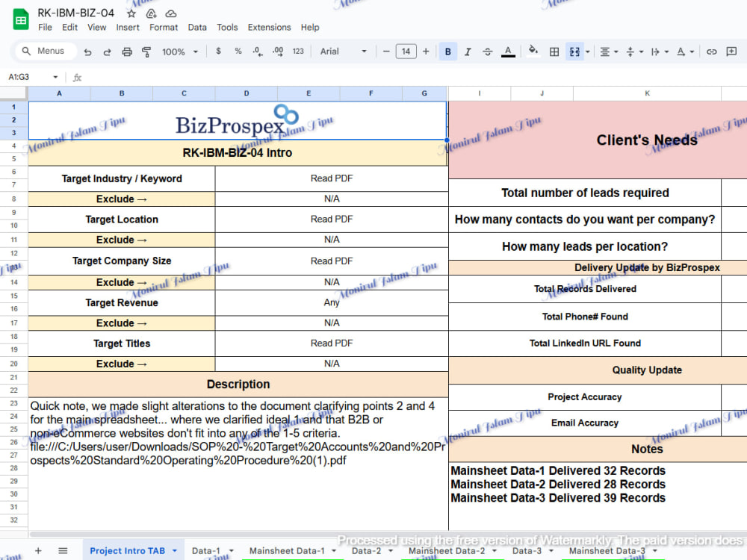Click the font size field showing 14
This screenshot has width=747, height=560.
click(406, 51)
